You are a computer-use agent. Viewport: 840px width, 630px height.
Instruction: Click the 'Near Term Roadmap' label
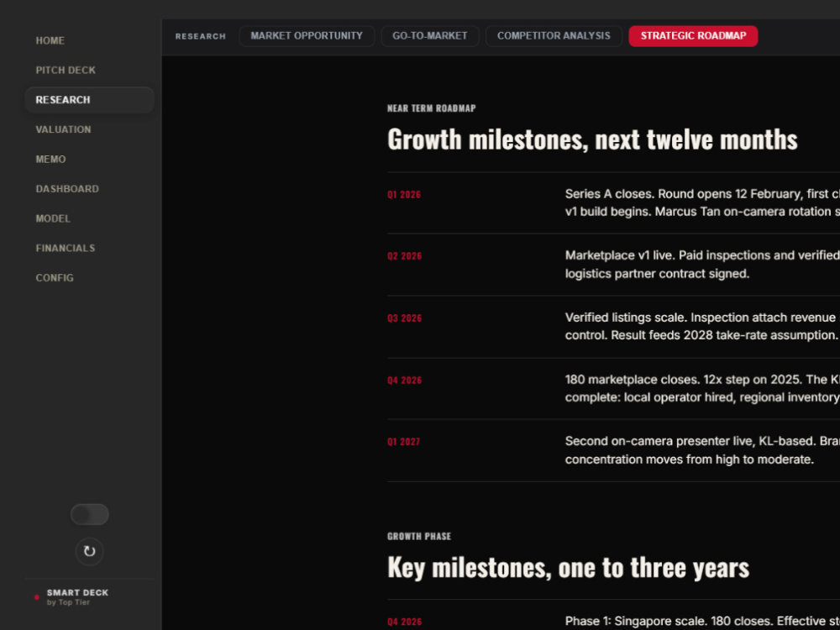[x=431, y=108]
